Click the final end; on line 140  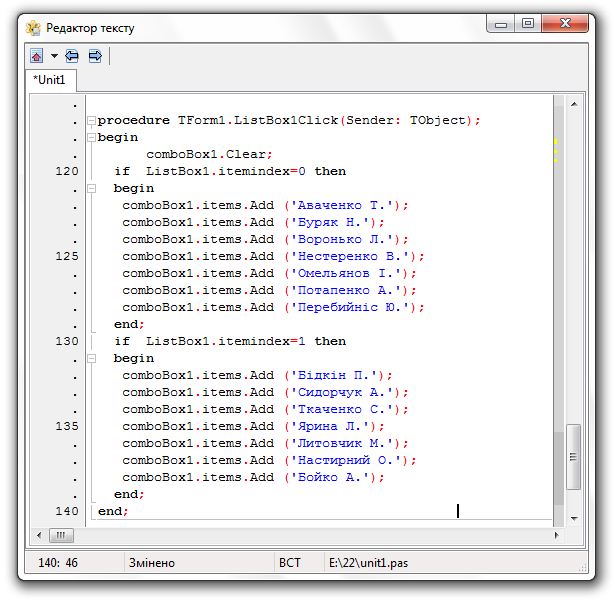point(113,511)
